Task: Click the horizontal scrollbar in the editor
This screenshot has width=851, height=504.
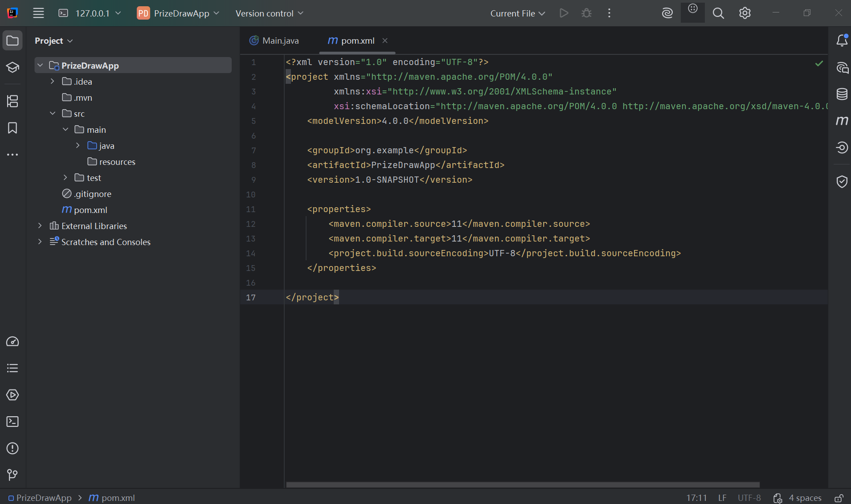Action: coord(522,484)
